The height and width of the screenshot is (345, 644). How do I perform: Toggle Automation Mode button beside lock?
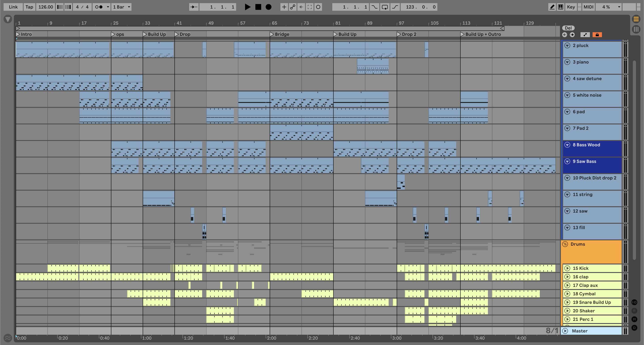585,35
